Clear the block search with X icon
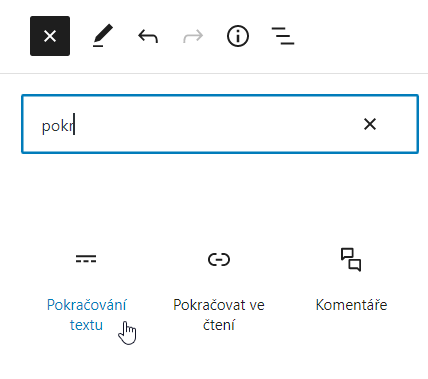 tap(370, 124)
